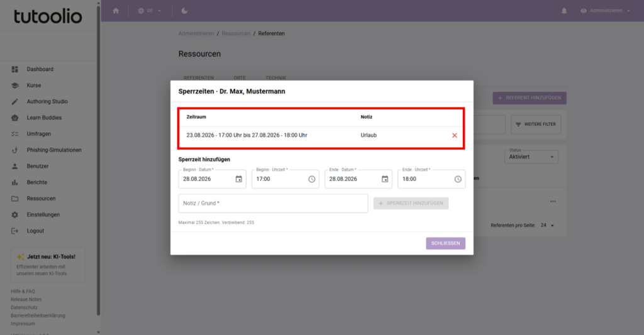Open the DE language dropdown

pyautogui.click(x=150, y=11)
